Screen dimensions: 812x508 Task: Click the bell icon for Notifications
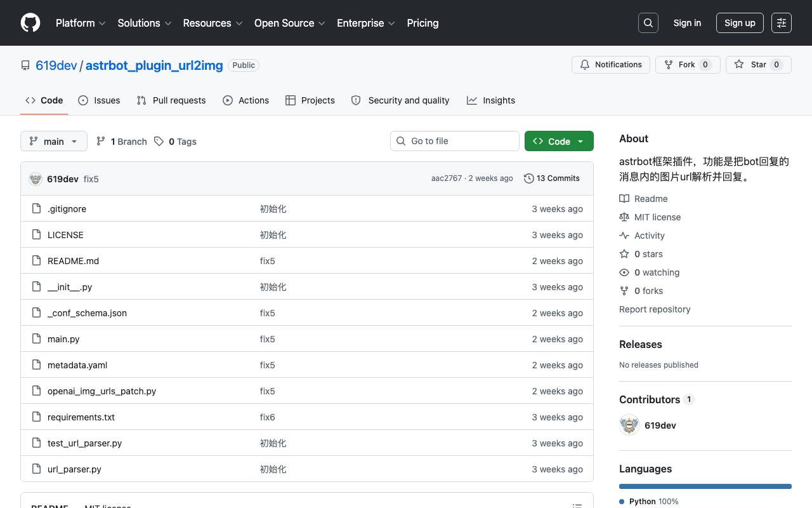(x=585, y=65)
